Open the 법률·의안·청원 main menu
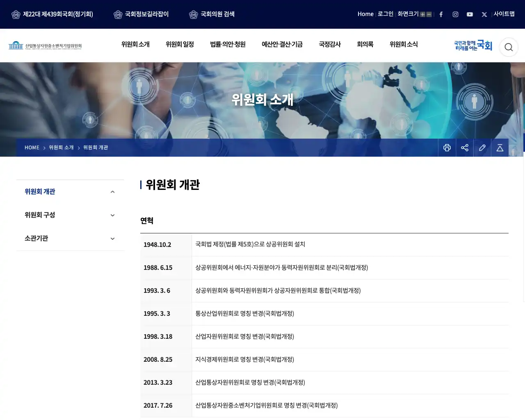The image size is (525, 420). coord(228,44)
